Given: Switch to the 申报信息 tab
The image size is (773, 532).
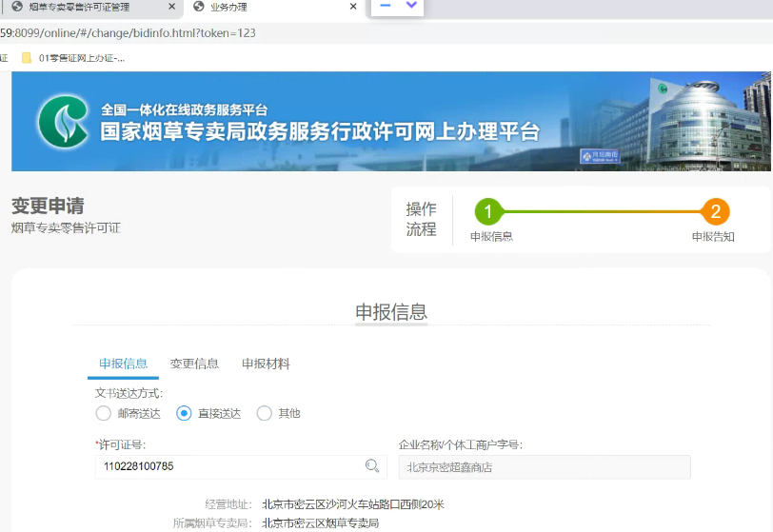Looking at the screenshot, I should click(123, 364).
